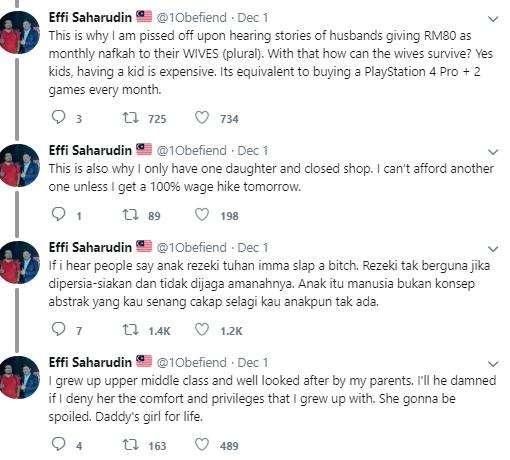Open the first tweet's dropdown chevron
This screenshot has height=460, width=510.
493,19
